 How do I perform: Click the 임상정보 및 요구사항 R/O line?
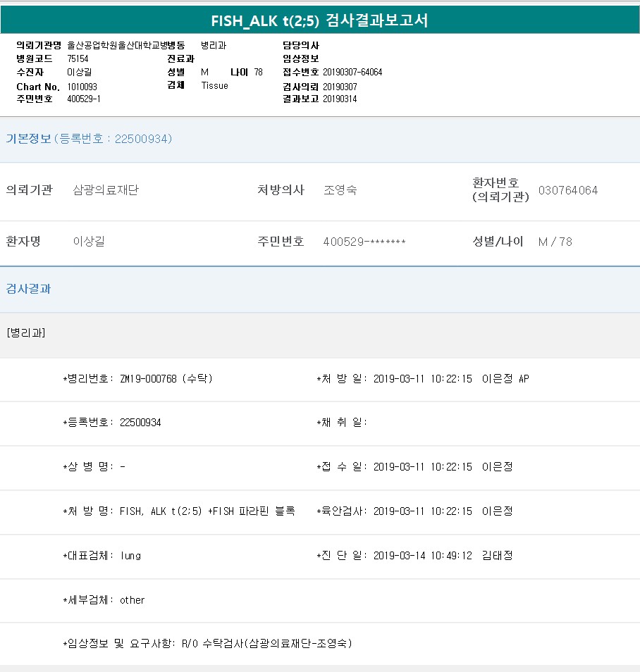[x=208, y=644]
